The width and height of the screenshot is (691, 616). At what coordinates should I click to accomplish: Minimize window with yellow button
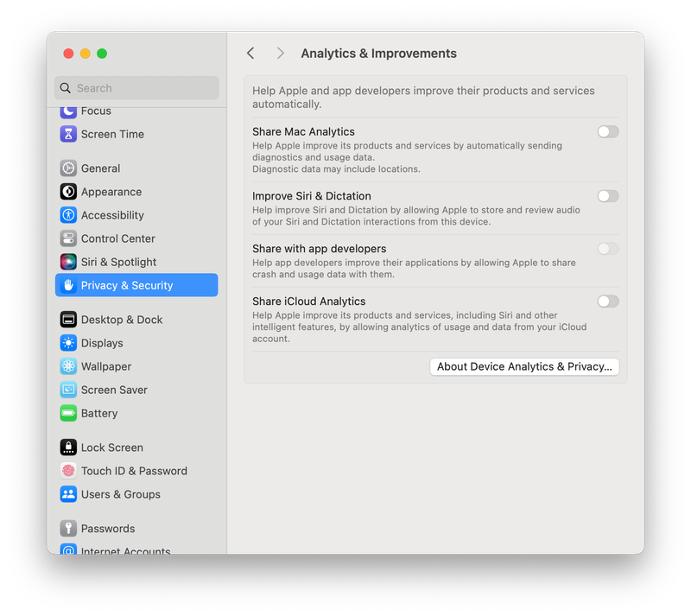pos(85,54)
